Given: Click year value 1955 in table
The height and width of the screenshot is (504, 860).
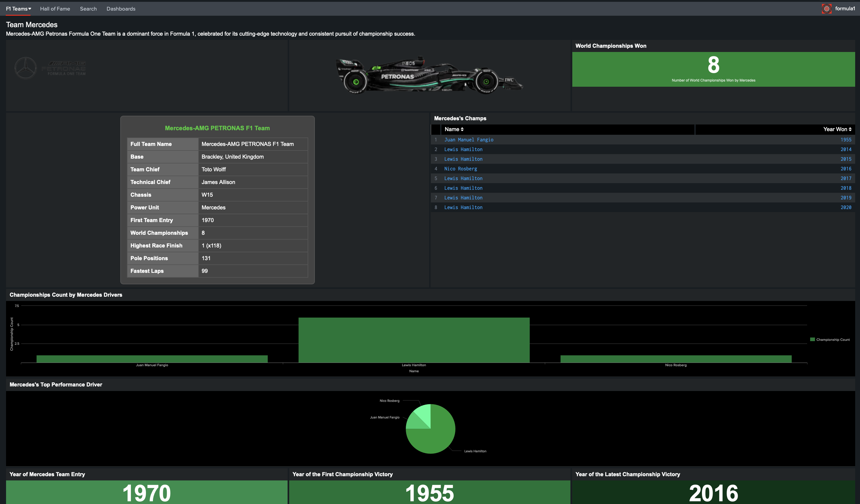Looking at the screenshot, I should point(846,140).
